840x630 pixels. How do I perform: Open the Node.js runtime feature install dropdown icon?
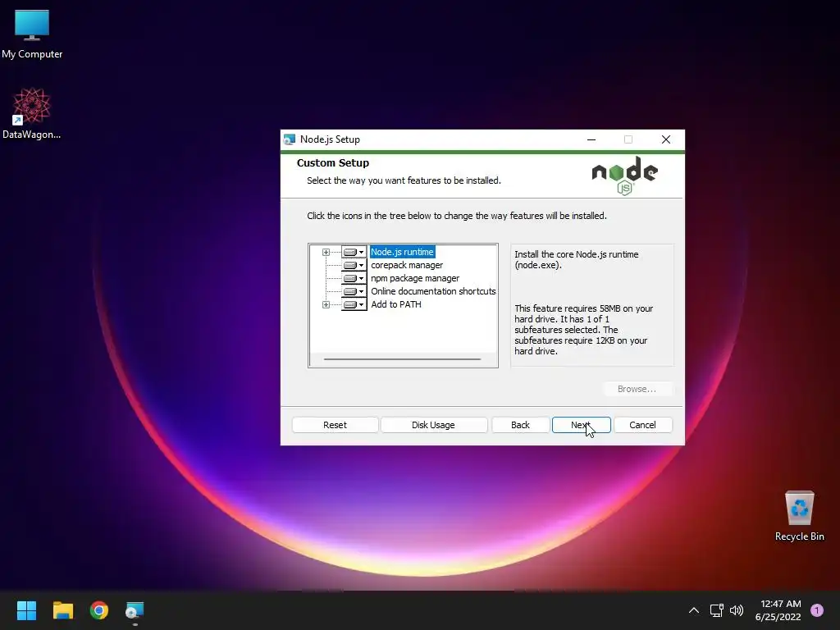click(x=354, y=252)
